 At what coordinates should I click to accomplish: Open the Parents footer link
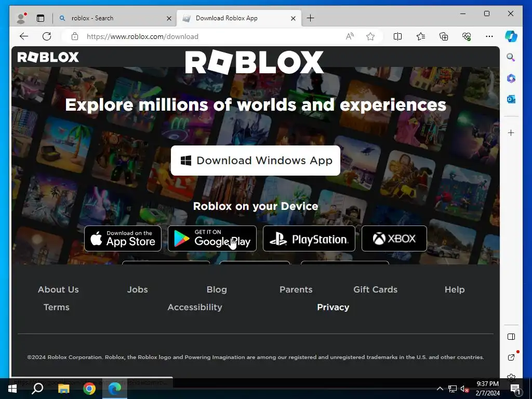tap(296, 289)
